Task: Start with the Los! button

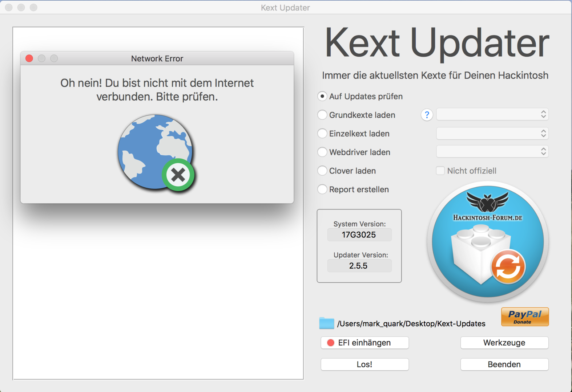Action: [x=364, y=364]
